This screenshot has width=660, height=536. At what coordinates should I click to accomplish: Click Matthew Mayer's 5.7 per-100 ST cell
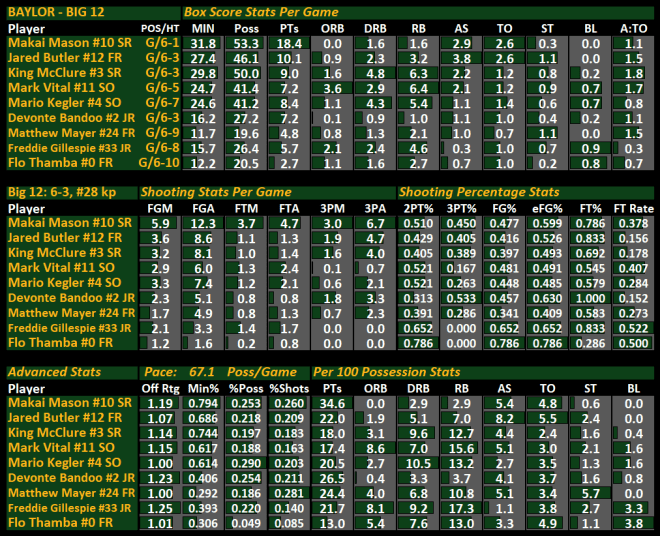(590, 493)
